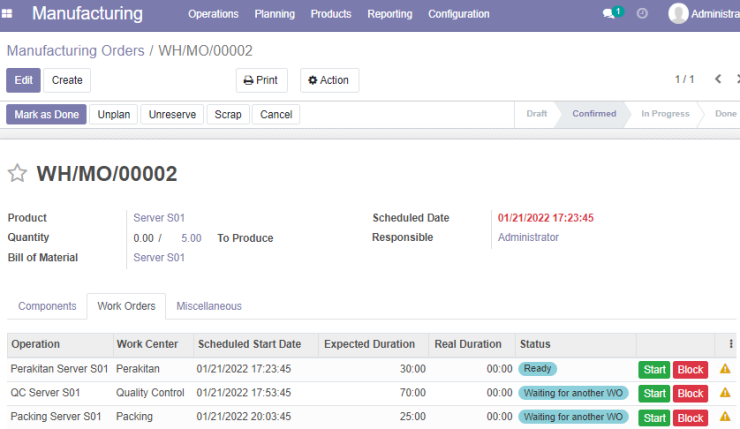Viewport: 740px width, 429px height.
Task: Open the Planning menu
Action: click(275, 14)
